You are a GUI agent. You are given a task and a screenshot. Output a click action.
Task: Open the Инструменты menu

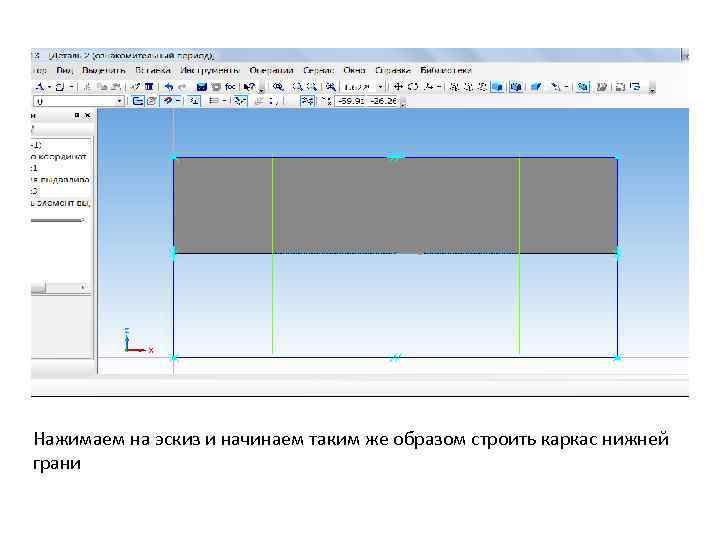coord(209,70)
